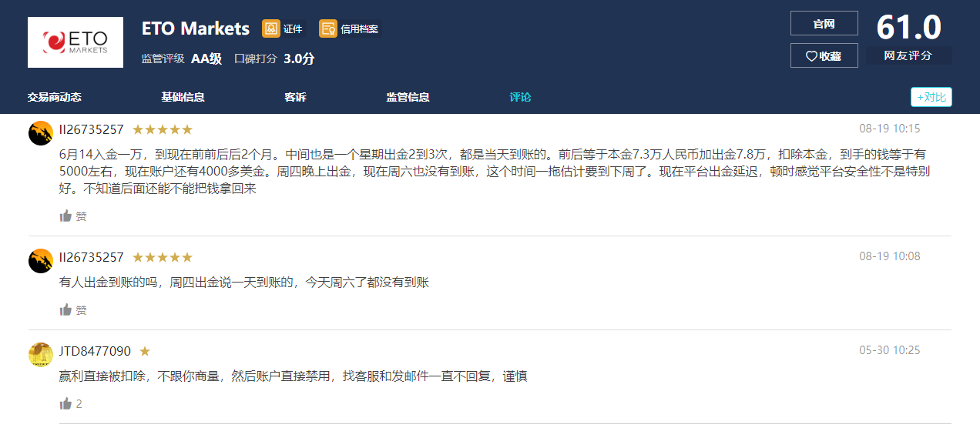This screenshot has width=980, height=428.
Task: Open the 基础信息 tab
Action: 183,97
